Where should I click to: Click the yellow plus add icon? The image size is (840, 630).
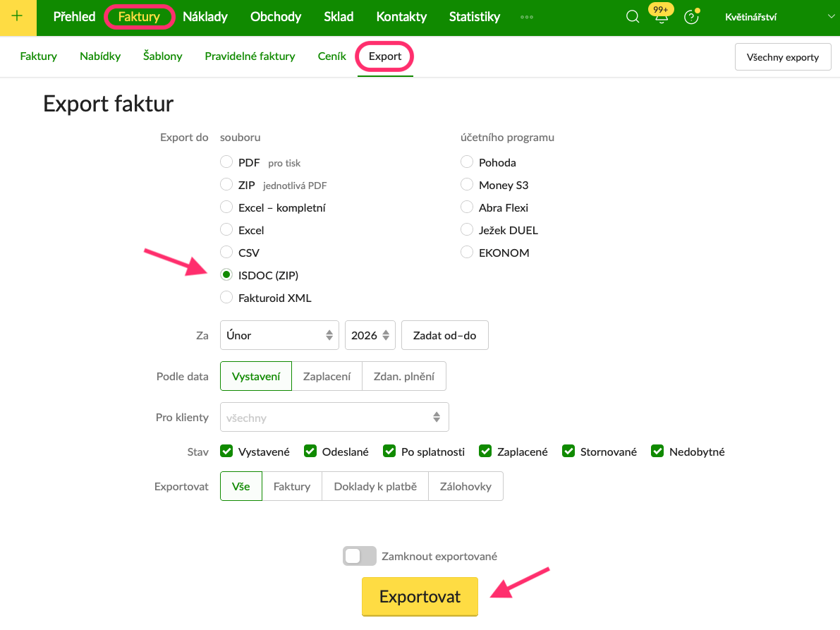(18, 17)
